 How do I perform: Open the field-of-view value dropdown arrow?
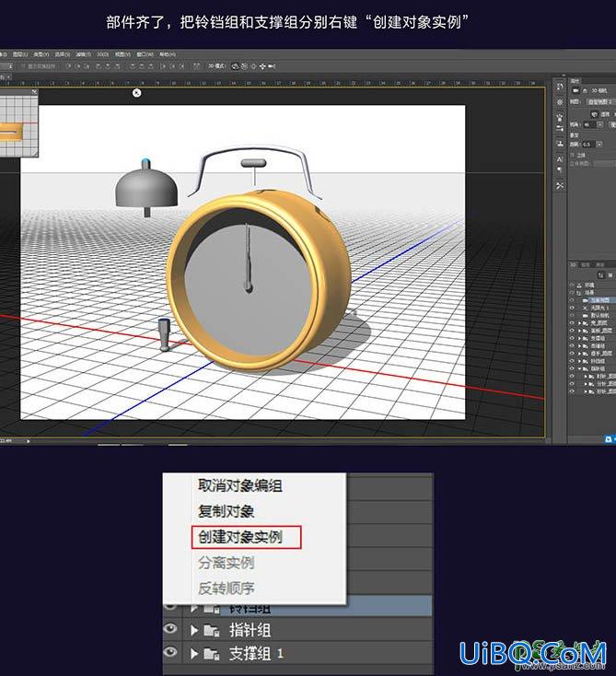point(600,125)
